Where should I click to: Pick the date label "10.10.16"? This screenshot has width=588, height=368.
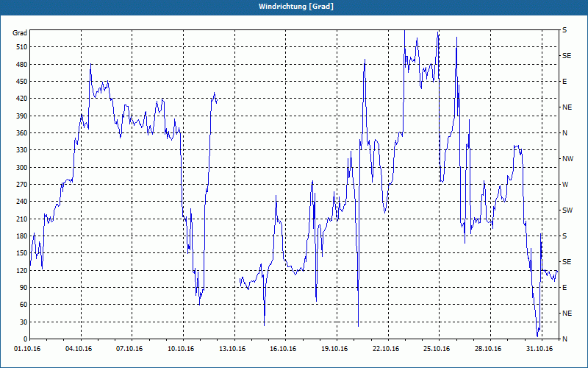click(181, 349)
